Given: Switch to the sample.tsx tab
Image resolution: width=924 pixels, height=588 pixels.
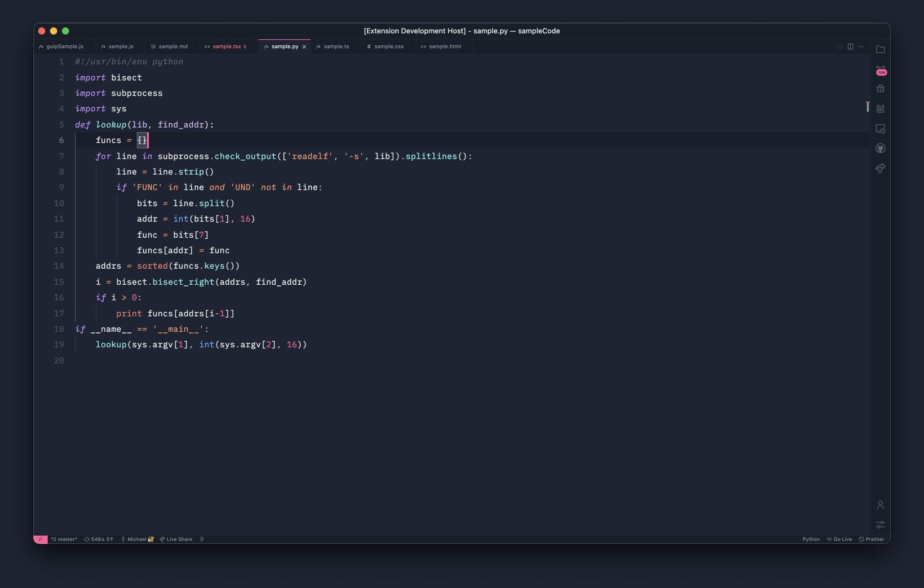Looking at the screenshot, I should pos(226,46).
